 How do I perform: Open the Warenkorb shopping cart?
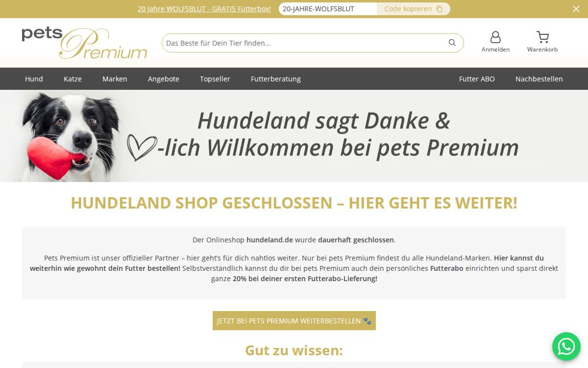coord(542,42)
